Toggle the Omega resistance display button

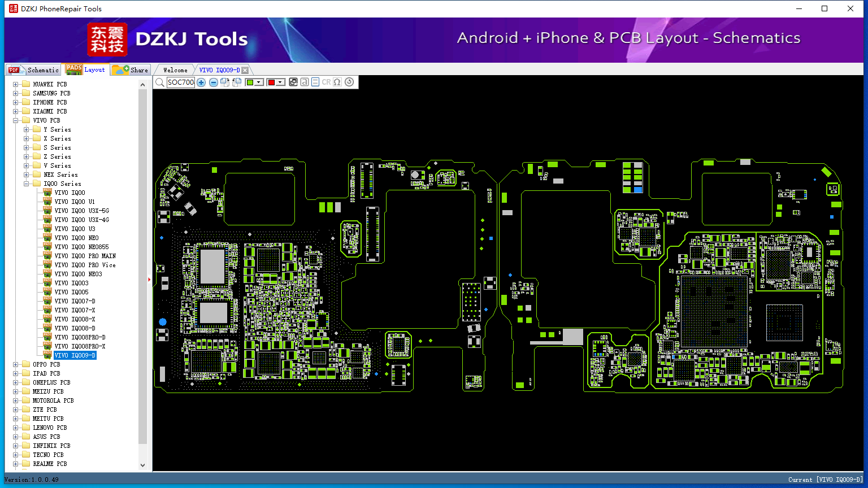point(337,82)
